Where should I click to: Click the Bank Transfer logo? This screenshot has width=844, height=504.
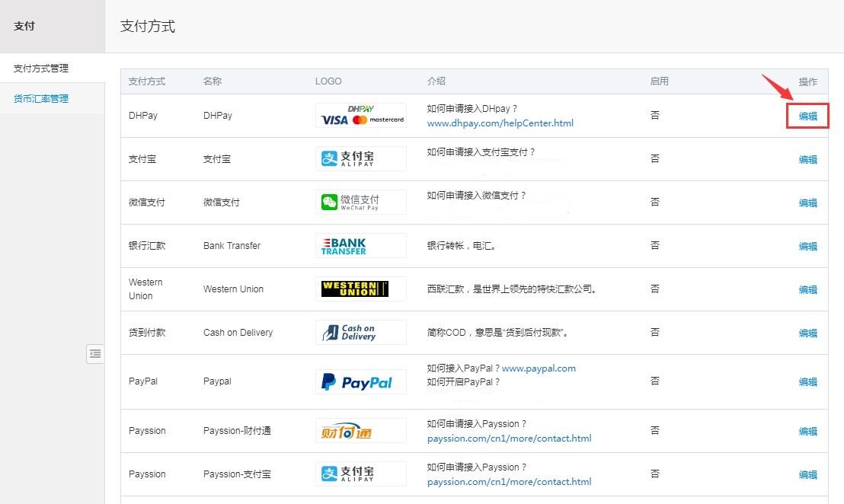coord(360,246)
